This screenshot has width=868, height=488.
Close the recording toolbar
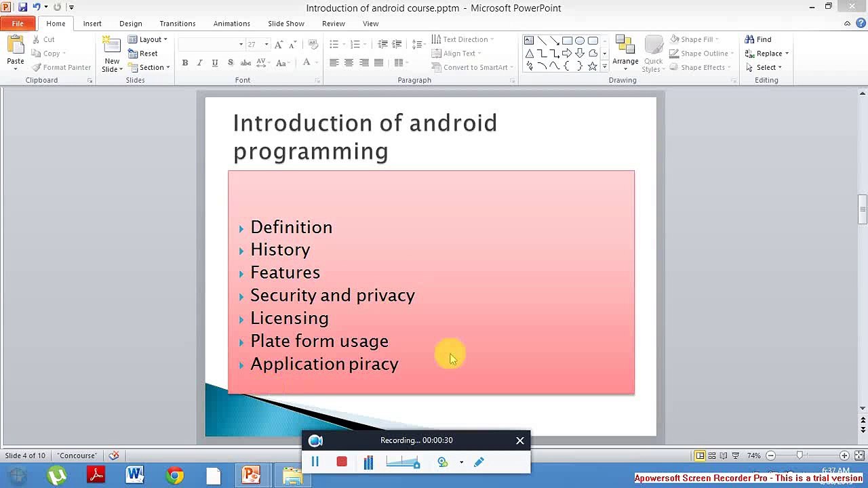coord(520,441)
